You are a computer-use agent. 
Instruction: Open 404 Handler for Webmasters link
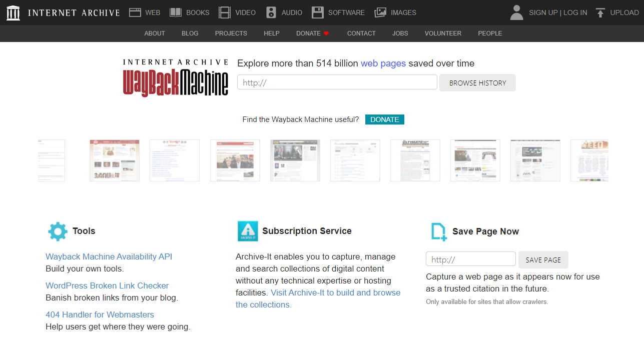(x=100, y=314)
